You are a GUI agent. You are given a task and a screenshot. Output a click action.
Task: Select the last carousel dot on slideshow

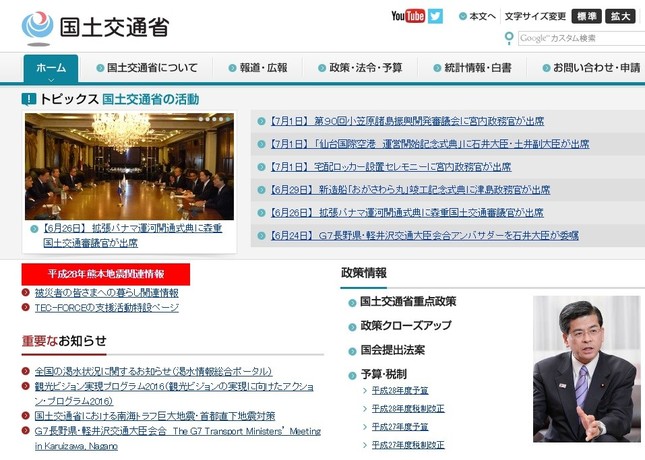click(x=228, y=119)
